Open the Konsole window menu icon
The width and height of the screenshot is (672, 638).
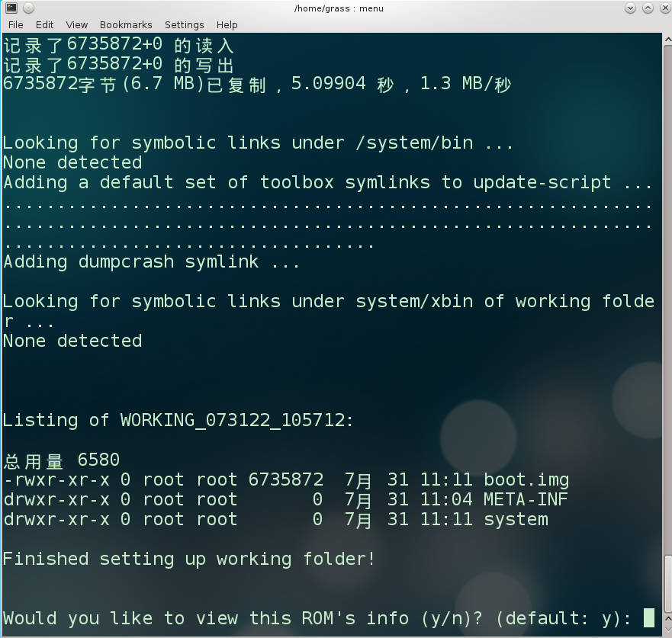pos(11,8)
